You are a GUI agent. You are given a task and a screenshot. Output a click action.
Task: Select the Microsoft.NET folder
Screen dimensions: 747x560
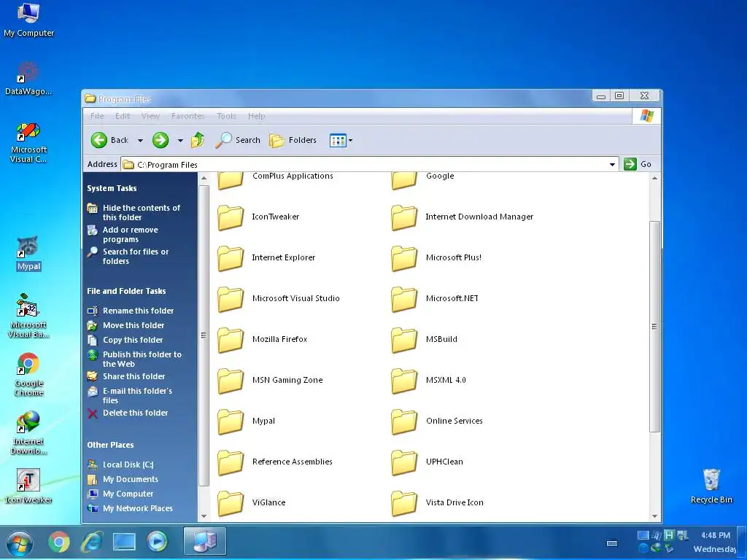coord(435,298)
